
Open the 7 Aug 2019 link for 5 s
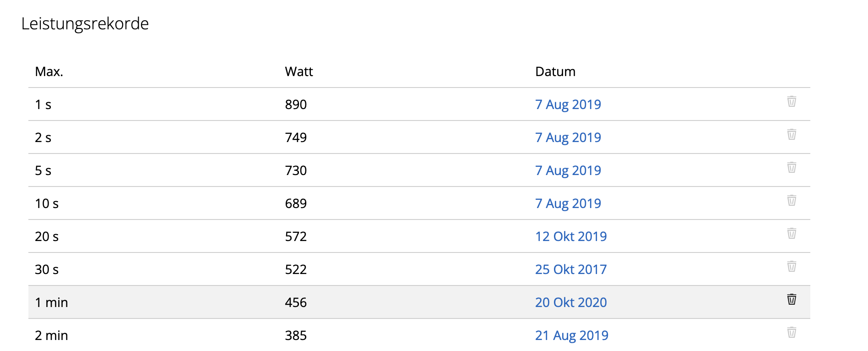568,170
